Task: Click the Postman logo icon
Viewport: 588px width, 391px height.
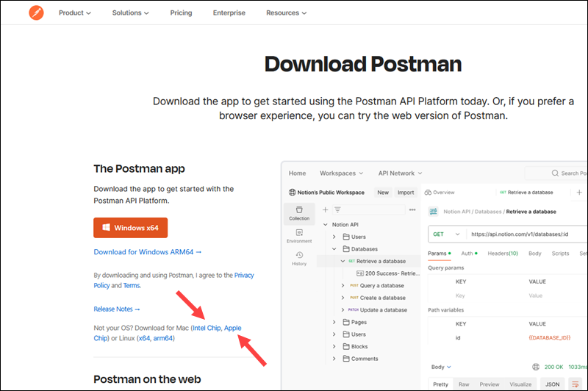Action: coord(36,12)
